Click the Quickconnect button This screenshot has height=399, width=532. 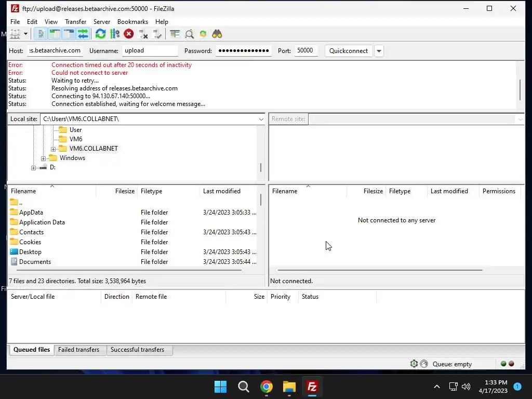coord(349,51)
